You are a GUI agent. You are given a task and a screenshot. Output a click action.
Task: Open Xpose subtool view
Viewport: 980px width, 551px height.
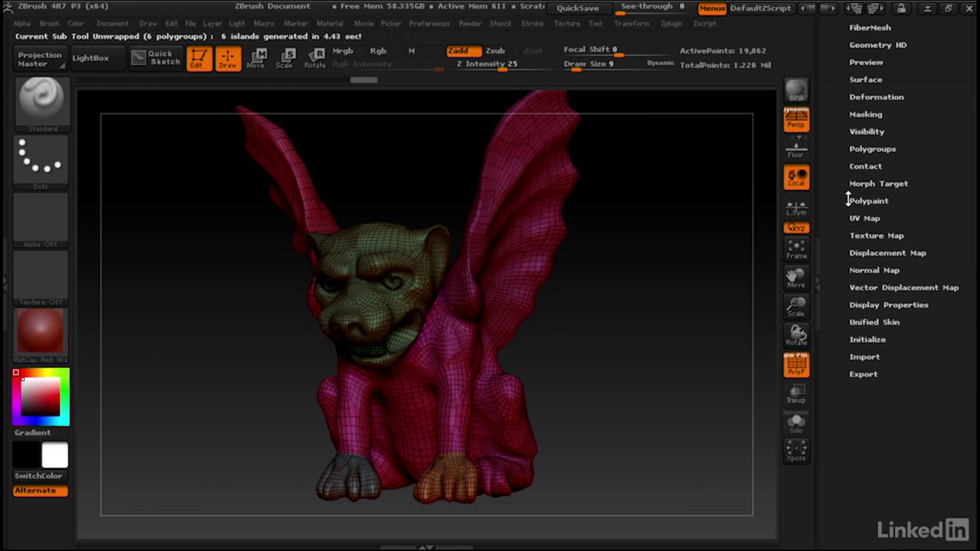tap(796, 451)
